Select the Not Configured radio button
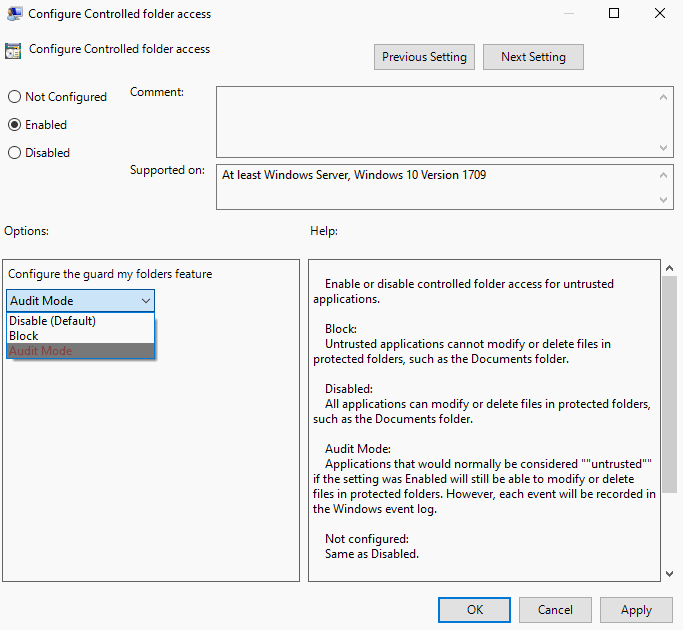Image resolution: width=683 pixels, height=630 pixels. pyautogui.click(x=14, y=97)
